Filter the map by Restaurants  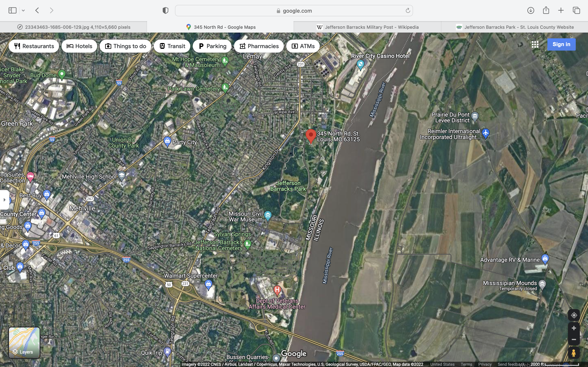(x=34, y=46)
